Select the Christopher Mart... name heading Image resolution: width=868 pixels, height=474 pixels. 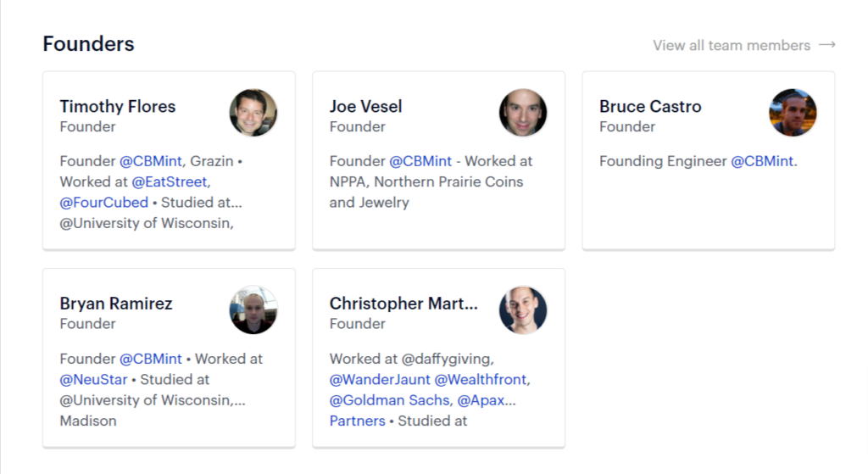coord(403,304)
